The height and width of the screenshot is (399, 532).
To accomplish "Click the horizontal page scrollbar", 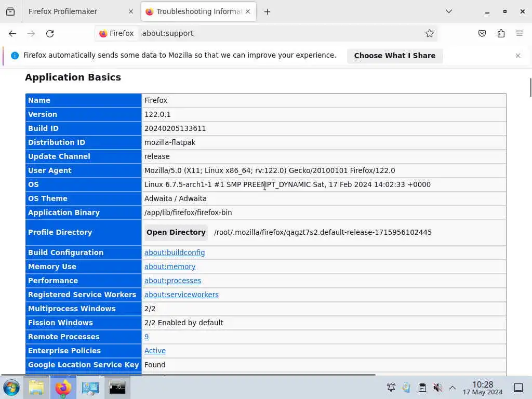I will [188, 375].
